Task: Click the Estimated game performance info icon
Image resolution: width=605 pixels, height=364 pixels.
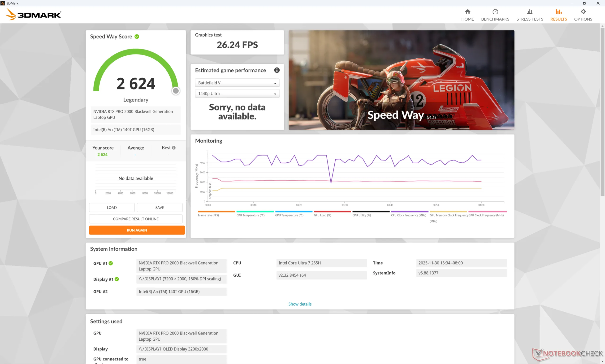Action: tap(277, 70)
